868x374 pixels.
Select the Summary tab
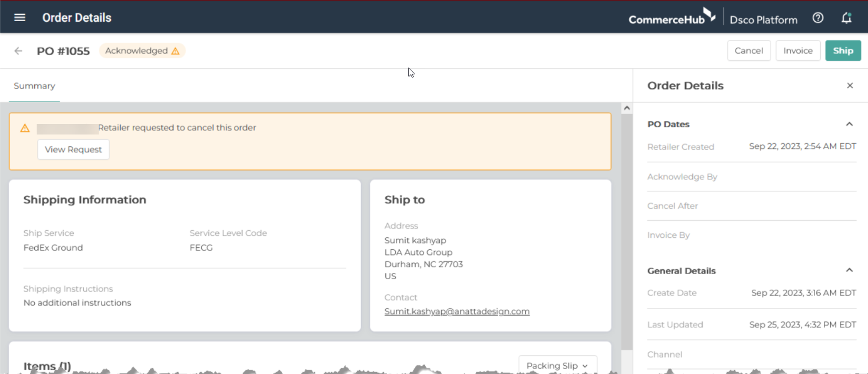click(34, 86)
